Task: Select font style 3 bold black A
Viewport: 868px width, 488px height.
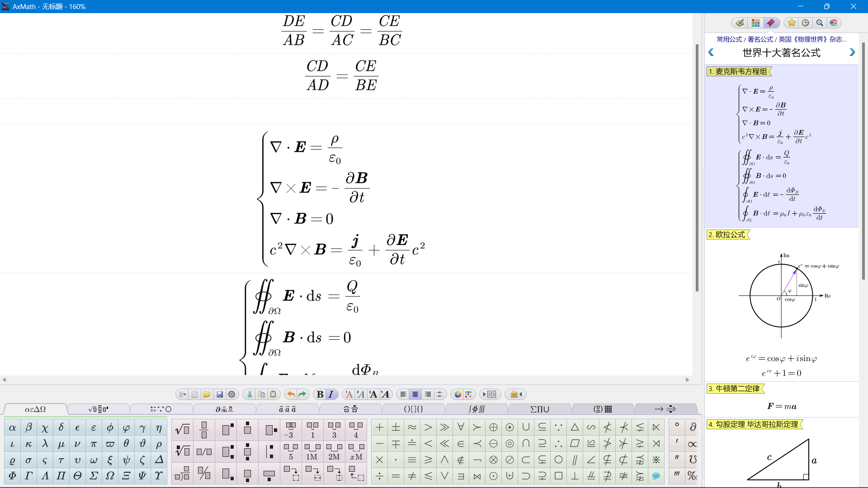Action: tap(373, 394)
